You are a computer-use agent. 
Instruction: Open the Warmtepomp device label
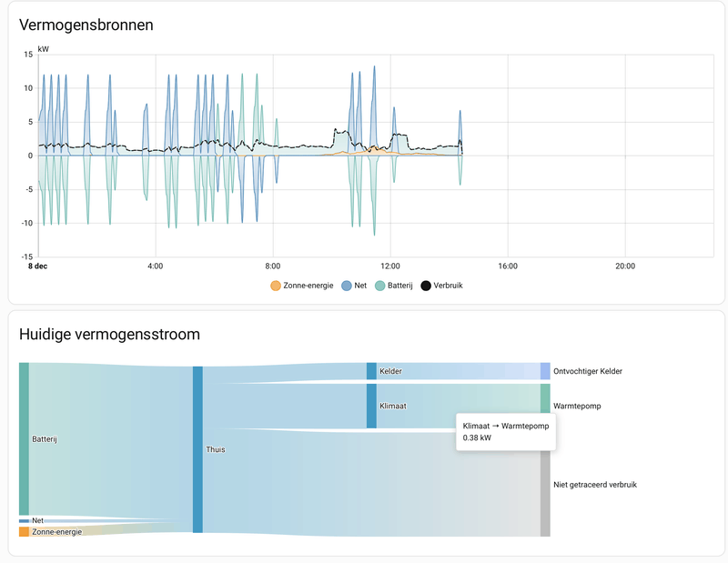579,406
